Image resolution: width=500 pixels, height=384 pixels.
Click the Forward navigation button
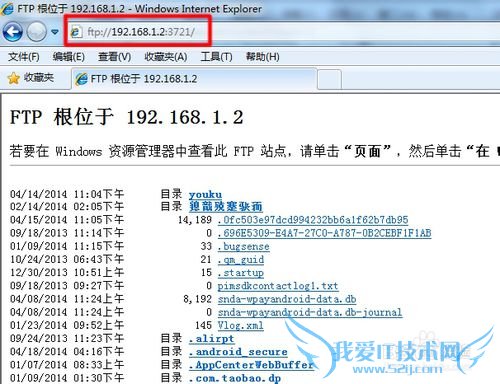[36, 32]
